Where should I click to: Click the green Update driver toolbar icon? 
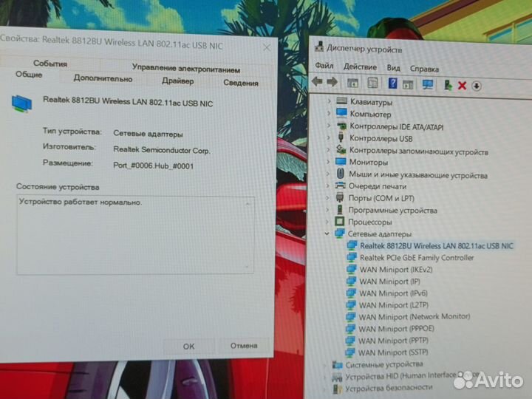[x=448, y=85]
